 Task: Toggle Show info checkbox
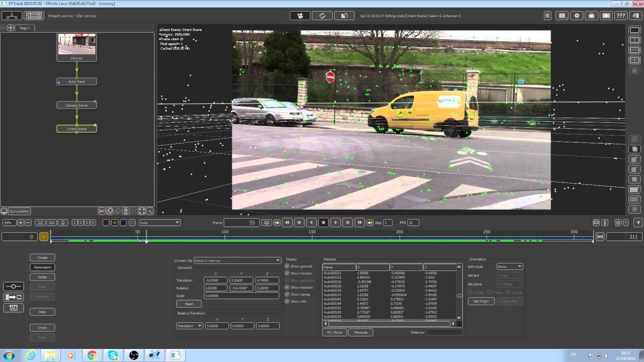pyautogui.click(x=287, y=301)
